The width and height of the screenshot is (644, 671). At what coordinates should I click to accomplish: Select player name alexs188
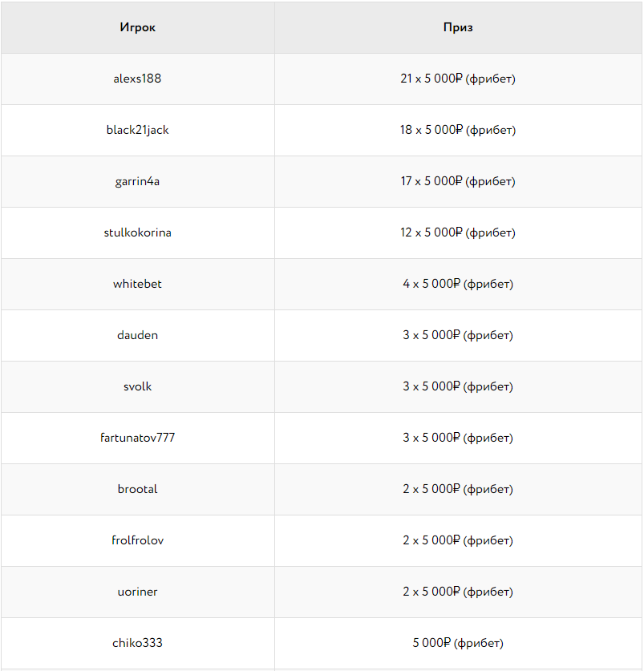click(x=137, y=79)
